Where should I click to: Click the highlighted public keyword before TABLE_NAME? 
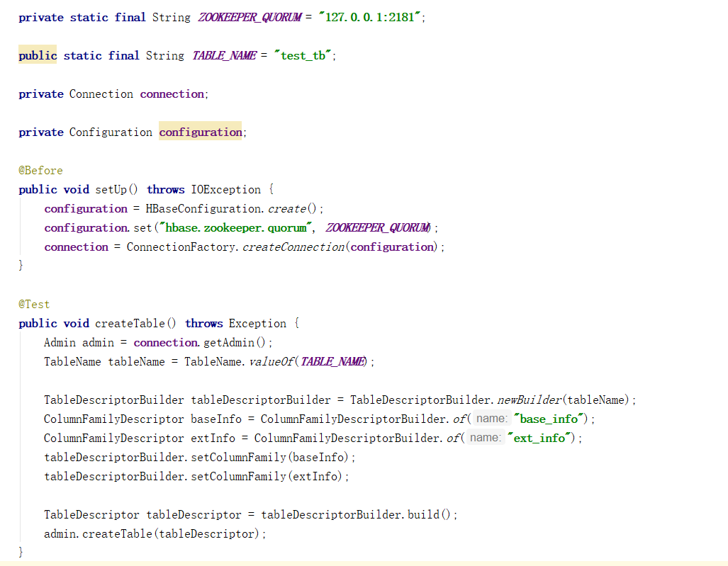38,56
